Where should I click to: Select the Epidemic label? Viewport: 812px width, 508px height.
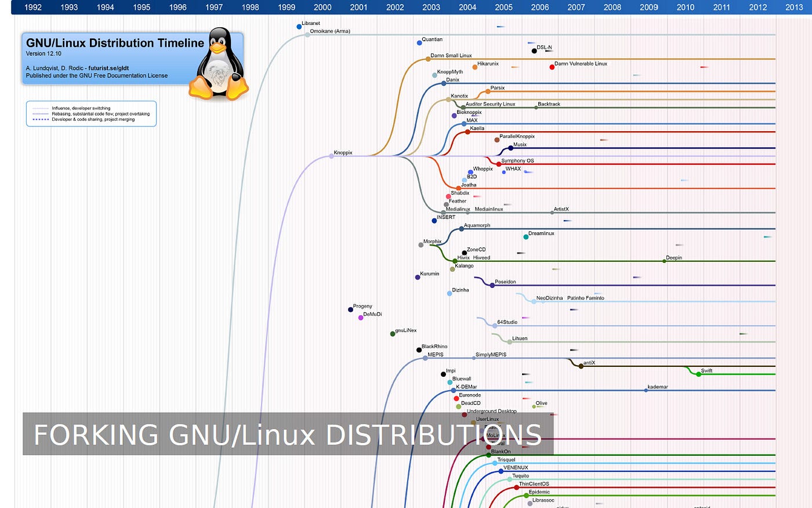click(539, 492)
